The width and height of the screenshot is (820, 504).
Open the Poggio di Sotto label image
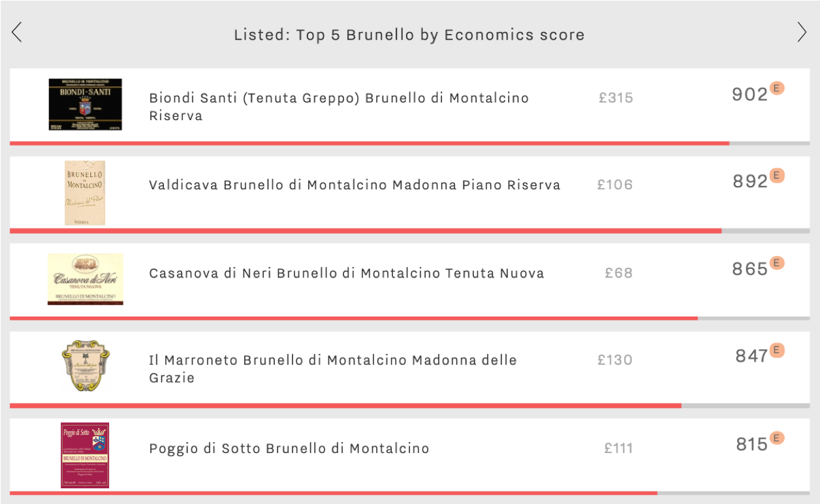pyautogui.click(x=85, y=455)
